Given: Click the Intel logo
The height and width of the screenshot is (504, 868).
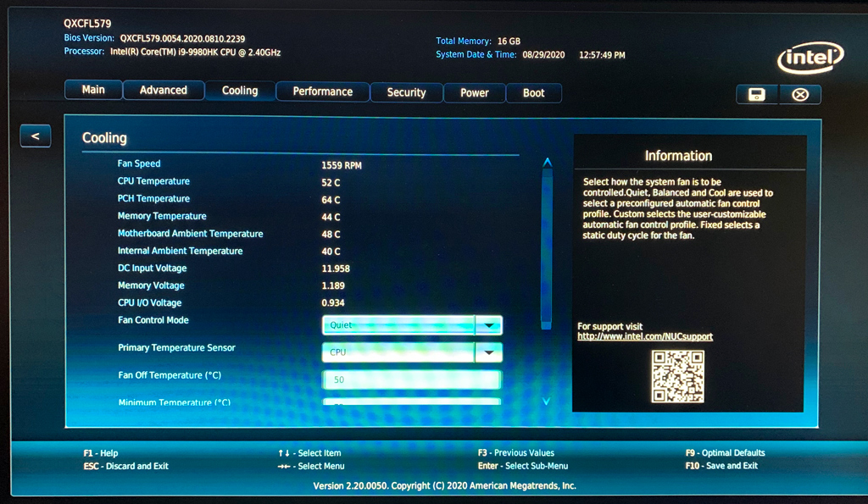Looking at the screenshot, I should pyautogui.click(x=810, y=58).
